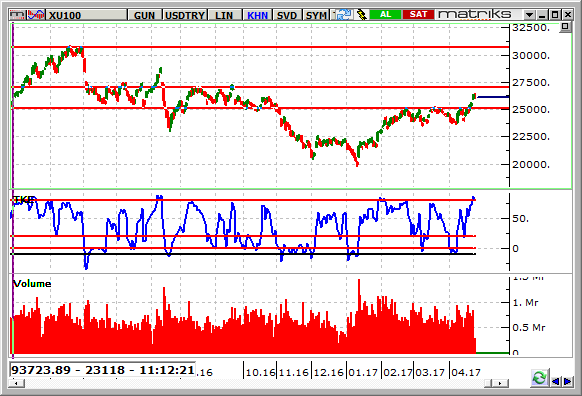Click the horizontal scrollbar right arrow
The height and width of the screenshot is (396, 582).
click(500, 383)
